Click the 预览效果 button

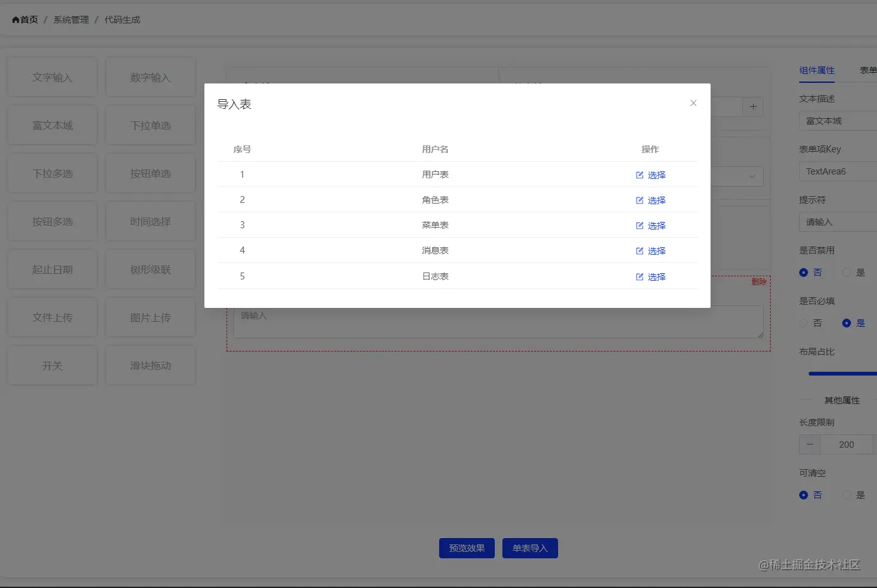(x=467, y=548)
